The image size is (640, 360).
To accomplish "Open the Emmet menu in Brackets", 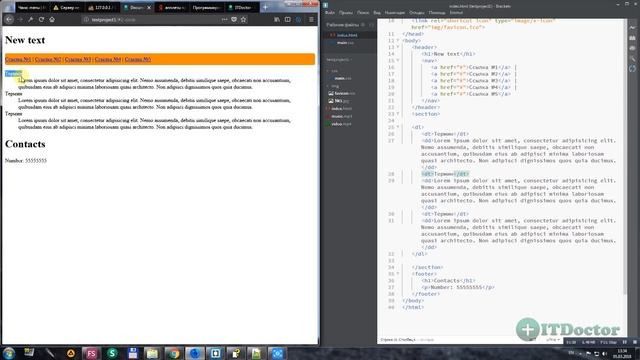I will pyautogui.click(x=456, y=13).
